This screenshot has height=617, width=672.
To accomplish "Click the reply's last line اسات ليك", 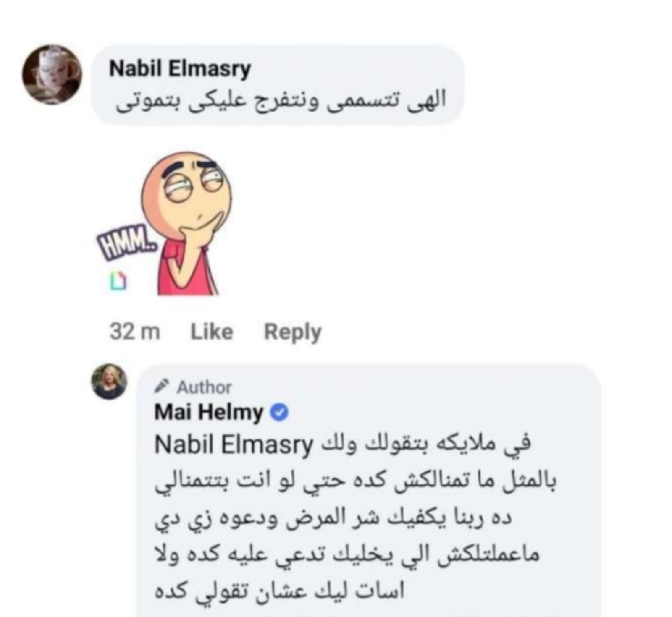I will pyautogui.click(x=280, y=591).
